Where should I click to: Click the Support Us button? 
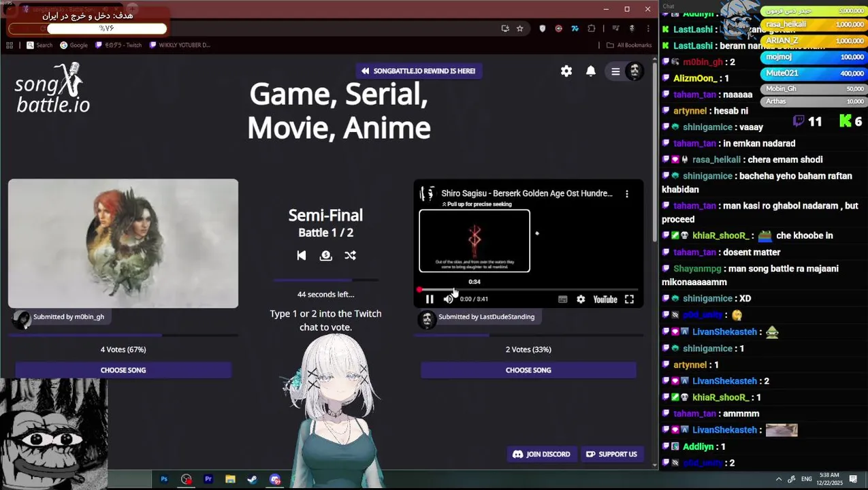(612, 454)
